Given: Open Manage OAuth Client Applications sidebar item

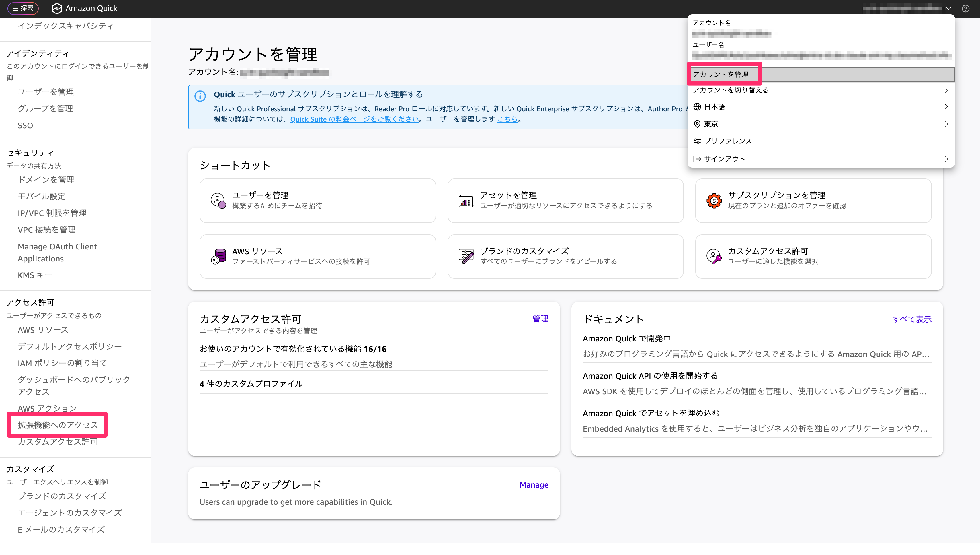Looking at the screenshot, I should click(x=57, y=252).
